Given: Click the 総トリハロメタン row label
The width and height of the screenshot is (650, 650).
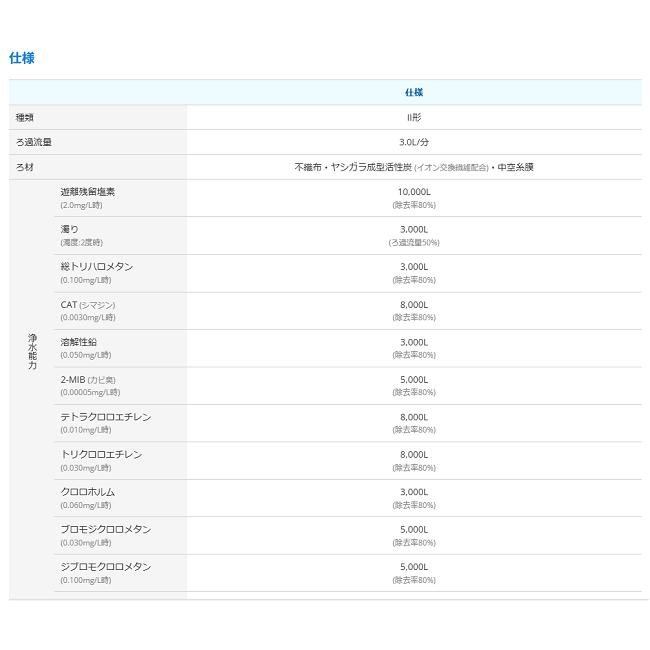Looking at the screenshot, I should click(97, 267).
